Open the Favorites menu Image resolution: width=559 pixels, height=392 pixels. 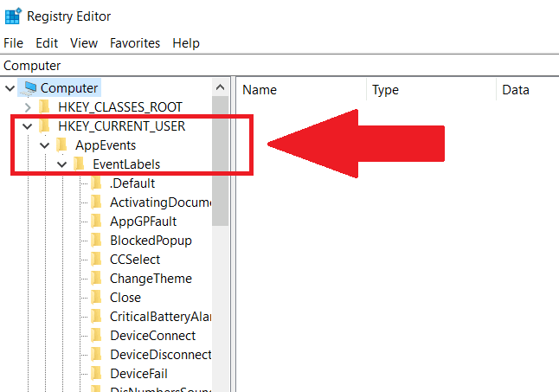[x=134, y=42]
